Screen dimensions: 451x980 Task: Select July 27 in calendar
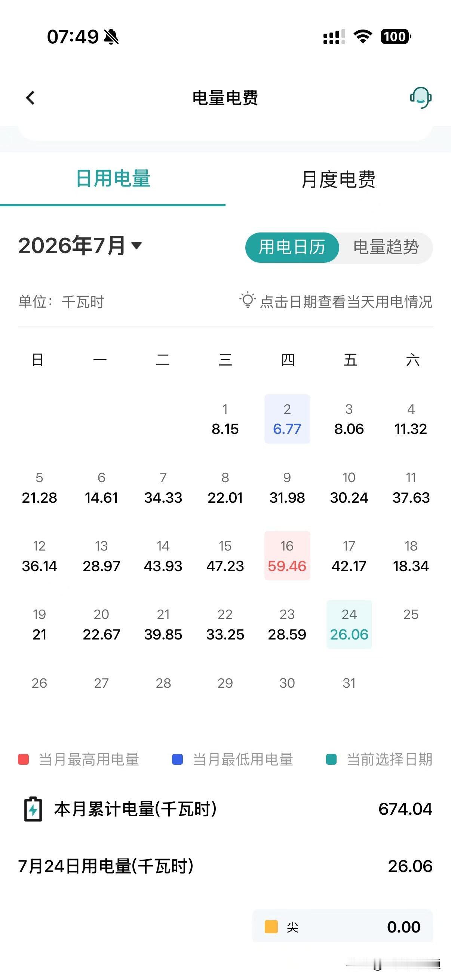101,683
